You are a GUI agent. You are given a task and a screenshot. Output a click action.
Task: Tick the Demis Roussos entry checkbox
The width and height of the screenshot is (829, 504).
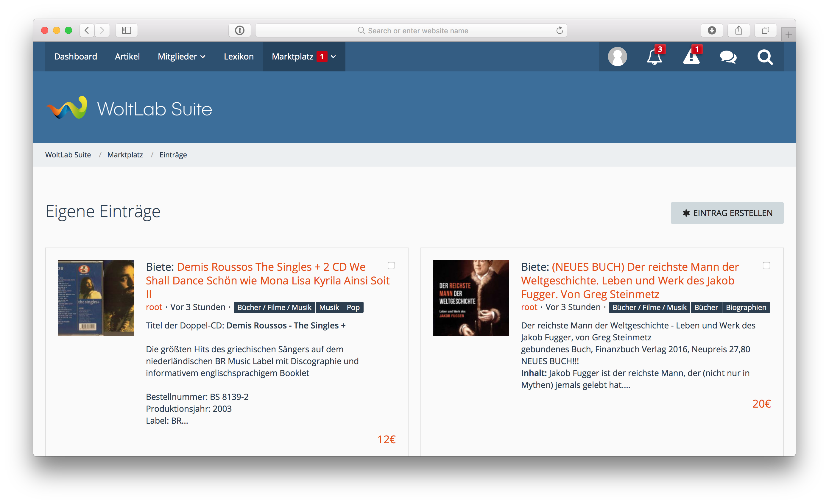tap(391, 265)
